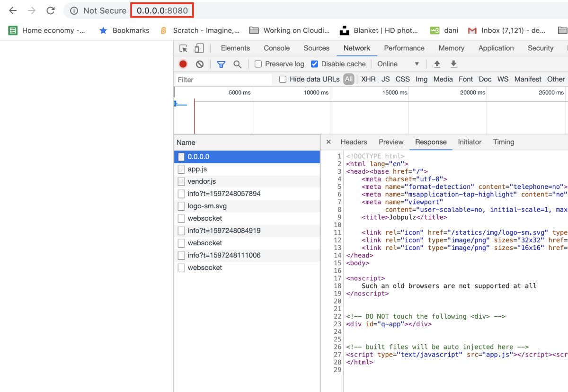The image size is (568, 392).
Task: Filter requests by CSS
Action: 403,79
